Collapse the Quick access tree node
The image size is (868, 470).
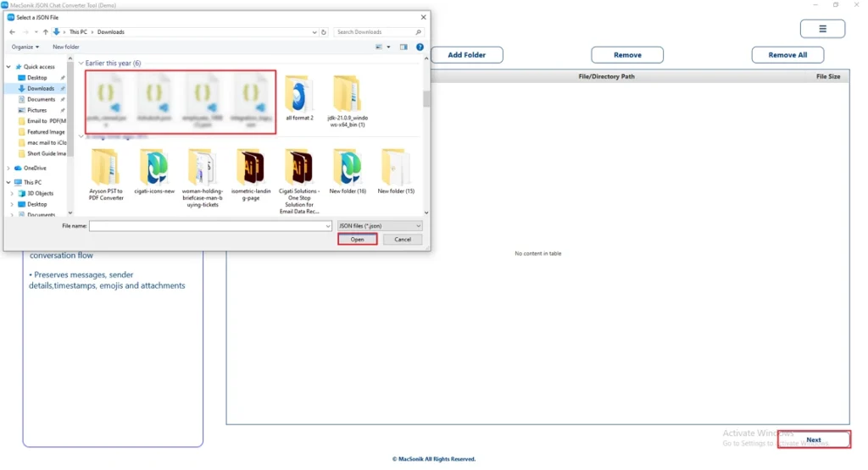point(8,67)
